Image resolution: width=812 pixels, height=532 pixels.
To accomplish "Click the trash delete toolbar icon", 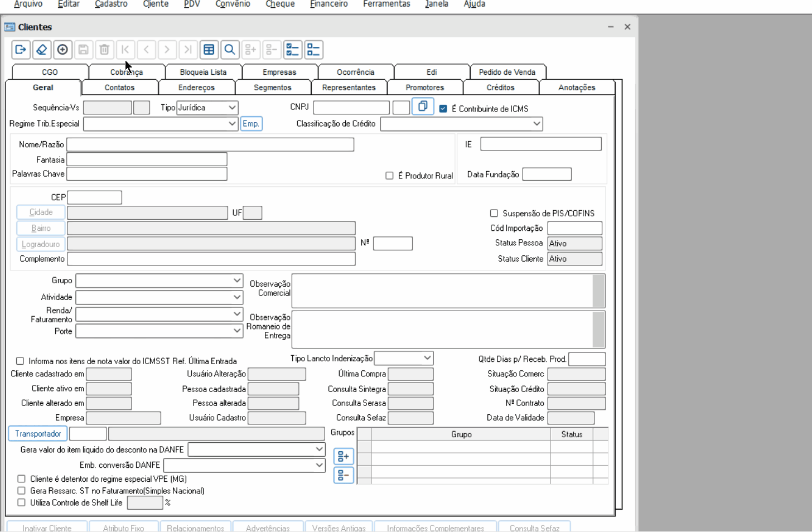I will coord(104,50).
